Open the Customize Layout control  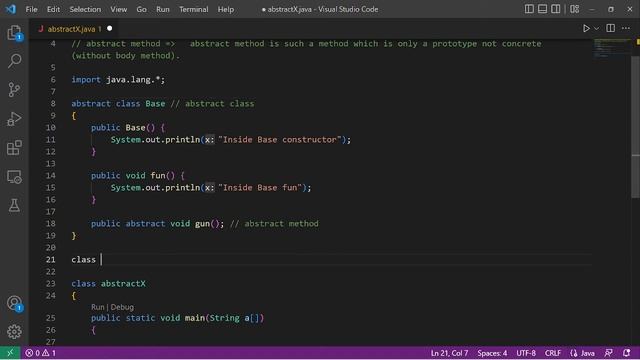tap(575, 9)
